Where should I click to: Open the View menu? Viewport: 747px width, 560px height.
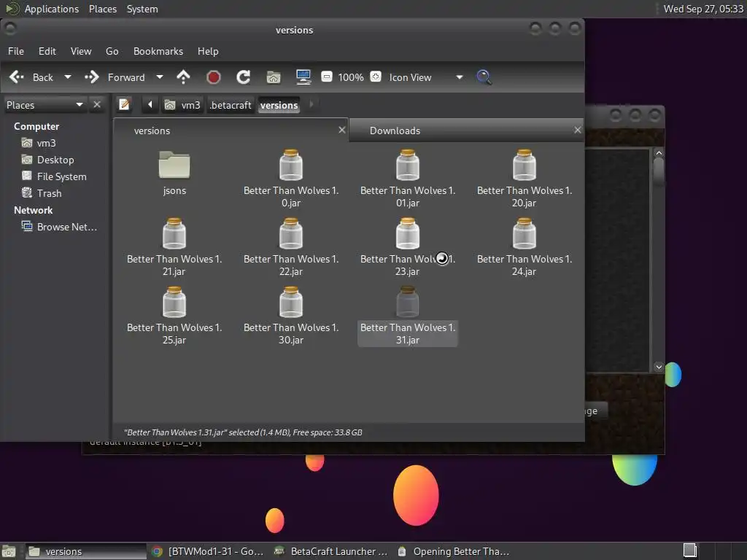tap(81, 51)
